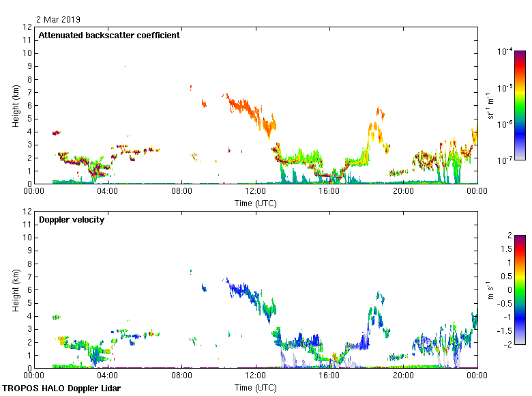532x396 pixels.
Task: Click the 'sr-1 m-1' unit label beside the top colorbar
Action: (x=490, y=105)
